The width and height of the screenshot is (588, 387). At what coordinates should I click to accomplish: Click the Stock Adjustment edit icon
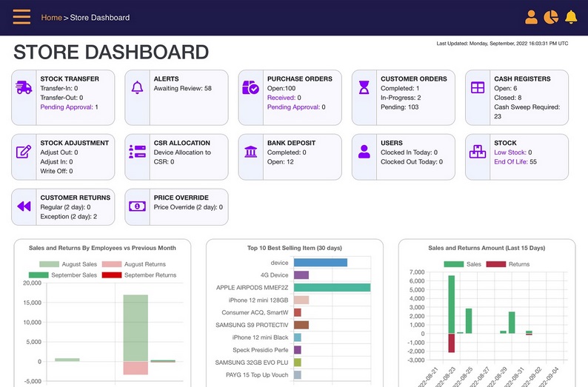tap(24, 152)
